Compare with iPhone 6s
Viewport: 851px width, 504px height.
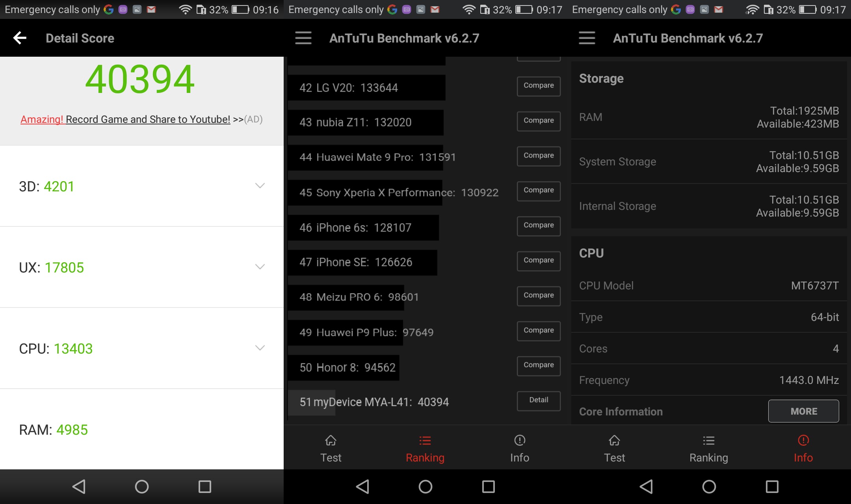pos(539,226)
